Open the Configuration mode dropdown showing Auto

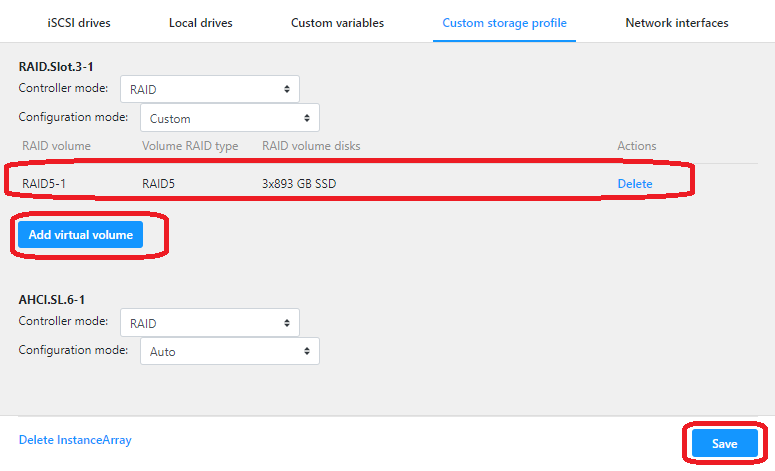click(x=229, y=352)
